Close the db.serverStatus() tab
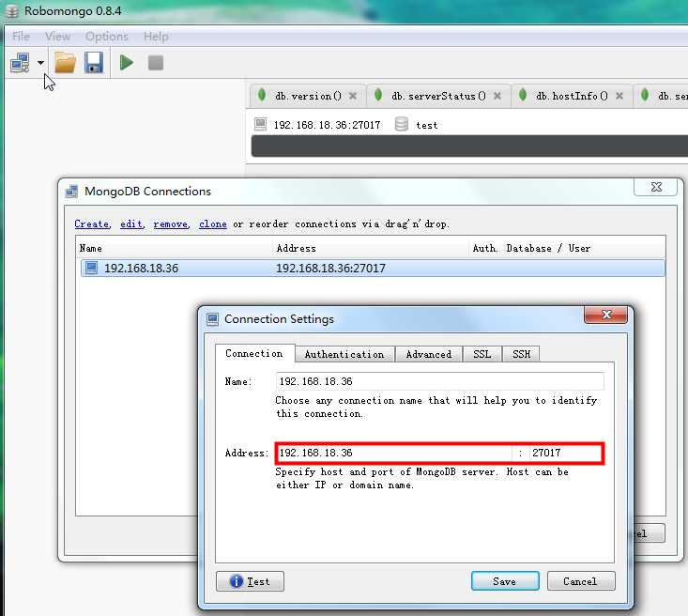Screen dimensions: 688x616 (x=497, y=96)
